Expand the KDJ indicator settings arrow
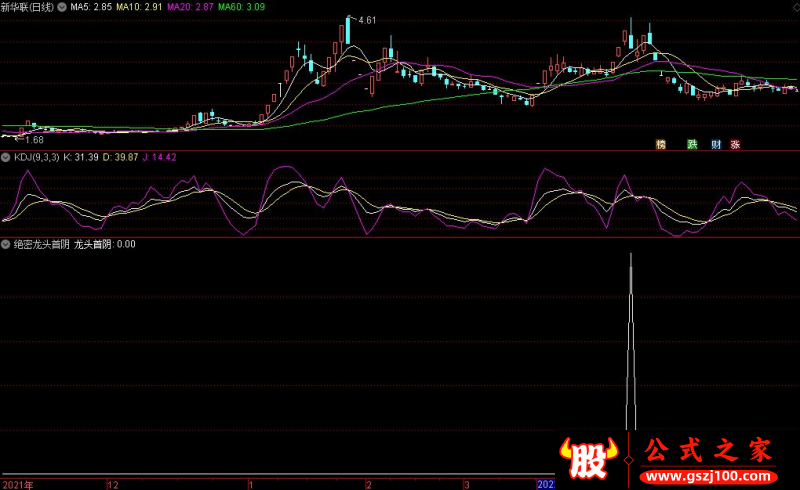Screen dimensions: 800x490 pyautogui.click(x=6, y=157)
